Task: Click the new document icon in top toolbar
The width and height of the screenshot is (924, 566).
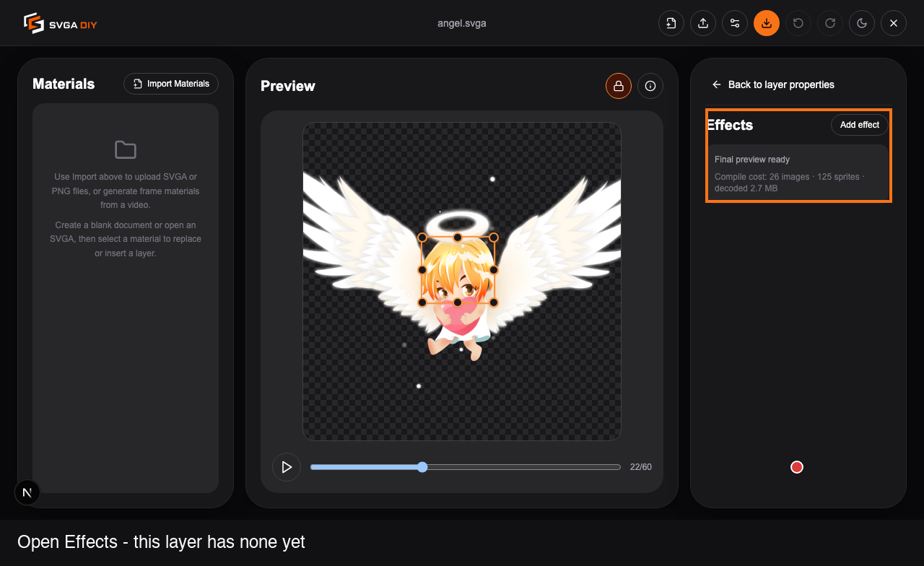Action: click(671, 23)
